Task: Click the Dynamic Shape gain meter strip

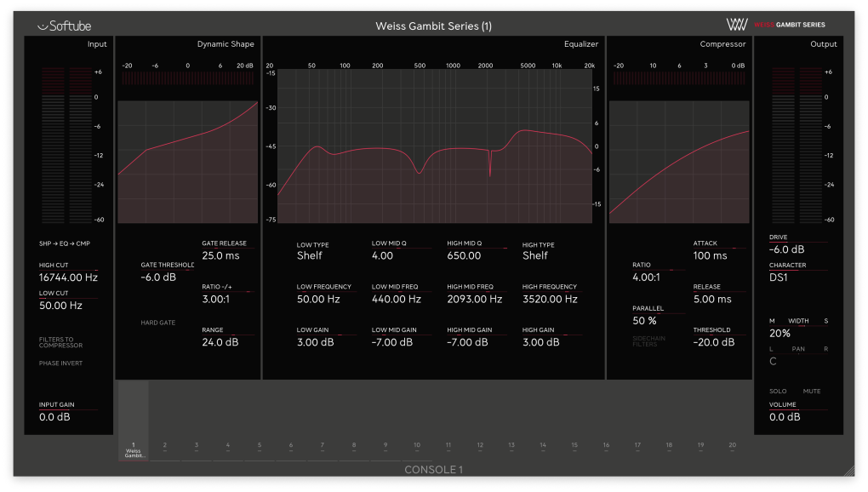Action: coord(188,78)
